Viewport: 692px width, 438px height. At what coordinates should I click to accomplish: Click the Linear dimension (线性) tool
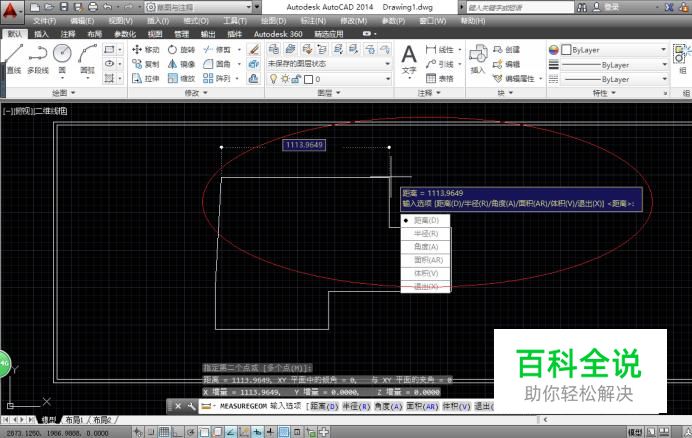coord(440,49)
